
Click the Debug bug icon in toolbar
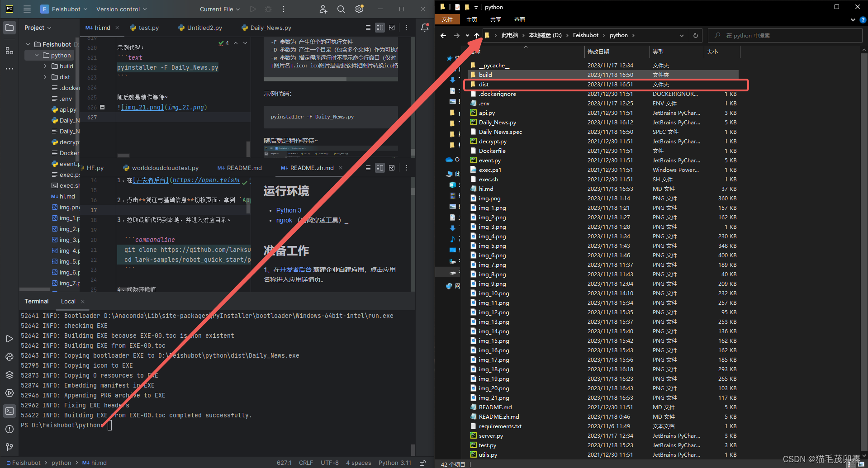[268, 9]
